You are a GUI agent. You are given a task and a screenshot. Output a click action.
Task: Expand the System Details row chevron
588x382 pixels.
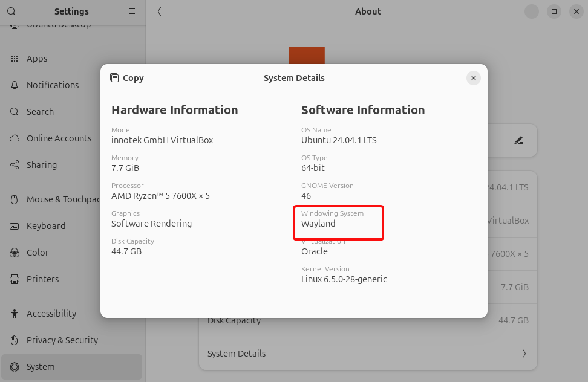[x=524, y=354]
